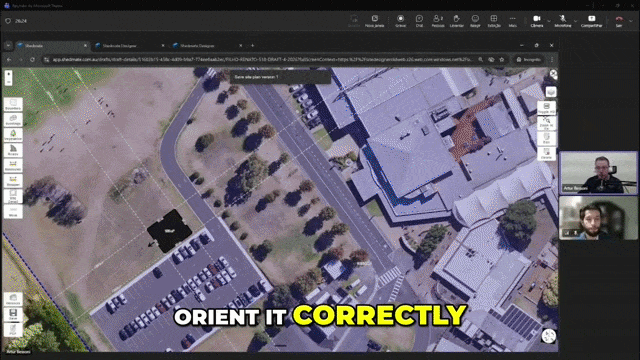Click the Delete button on right toolbar
640x360 pixels.
[x=547, y=154]
